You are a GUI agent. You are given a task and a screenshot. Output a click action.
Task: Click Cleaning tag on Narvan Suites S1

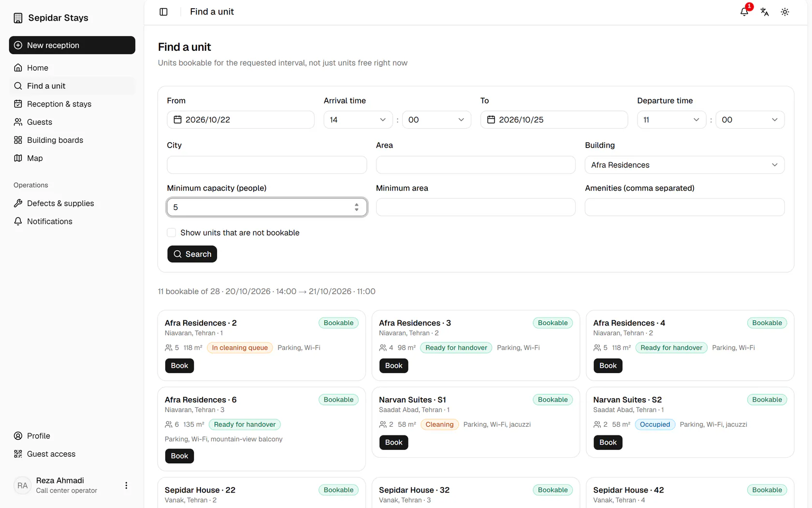click(439, 424)
